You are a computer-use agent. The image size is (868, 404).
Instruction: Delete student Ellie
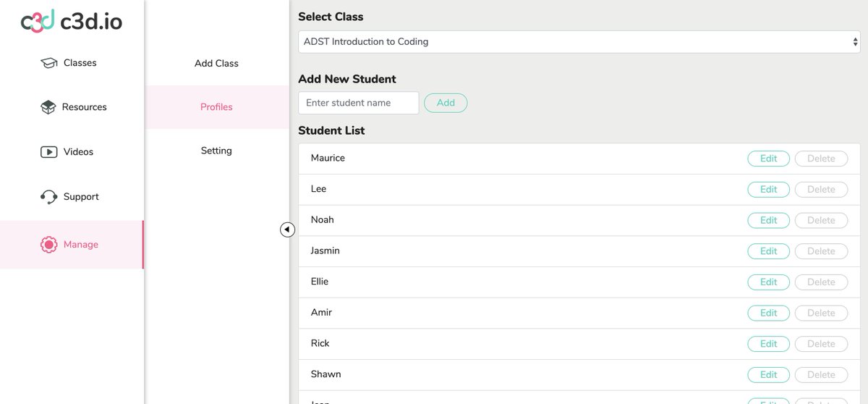coord(821,282)
